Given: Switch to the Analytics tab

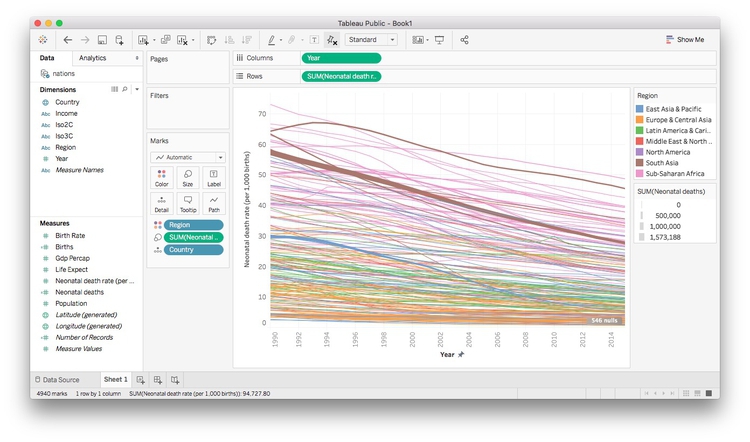Looking at the screenshot, I should 92,58.
